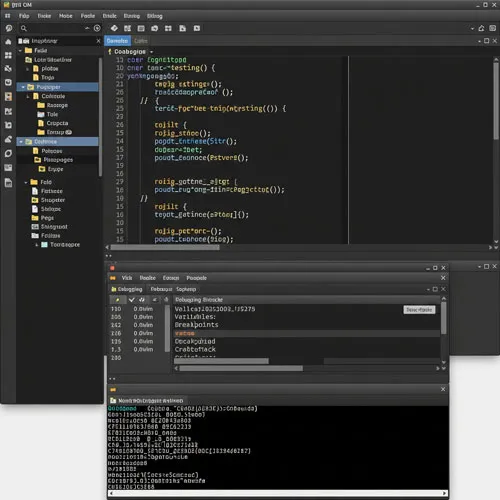Close the terminal panel with its X
The width and height of the screenshot is (500, 500).
[443, 389]
